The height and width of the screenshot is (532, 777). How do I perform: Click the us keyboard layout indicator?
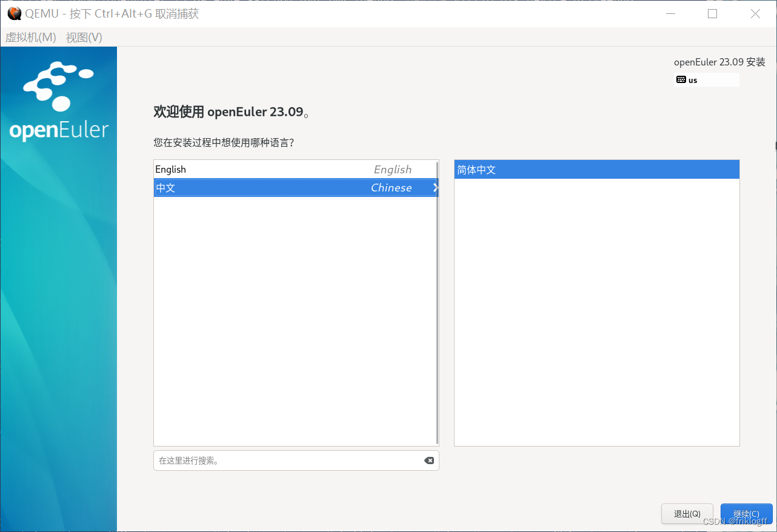coord(706,80)
